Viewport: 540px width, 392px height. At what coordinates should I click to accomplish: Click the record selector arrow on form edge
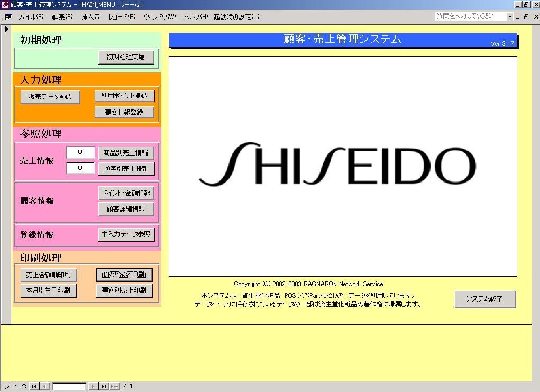(6, 29)
